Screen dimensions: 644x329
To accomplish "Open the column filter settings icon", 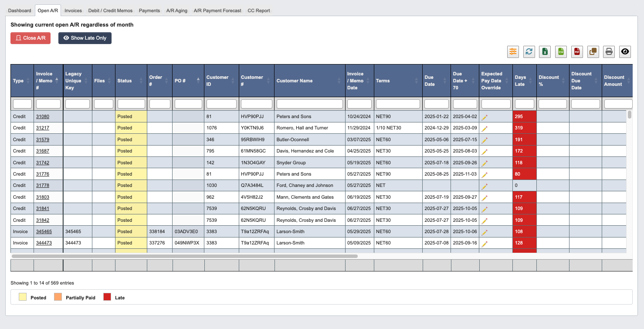I will pos(513,51).
